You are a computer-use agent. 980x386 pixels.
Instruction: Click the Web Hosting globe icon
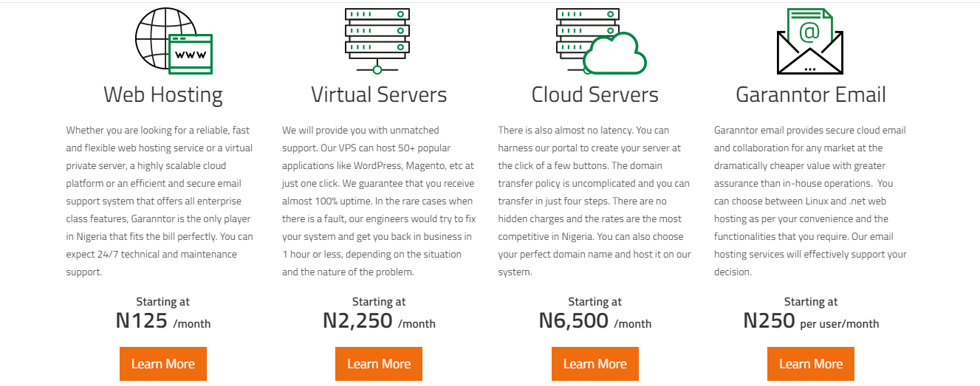pyautogui.click(x=174, y=41)
